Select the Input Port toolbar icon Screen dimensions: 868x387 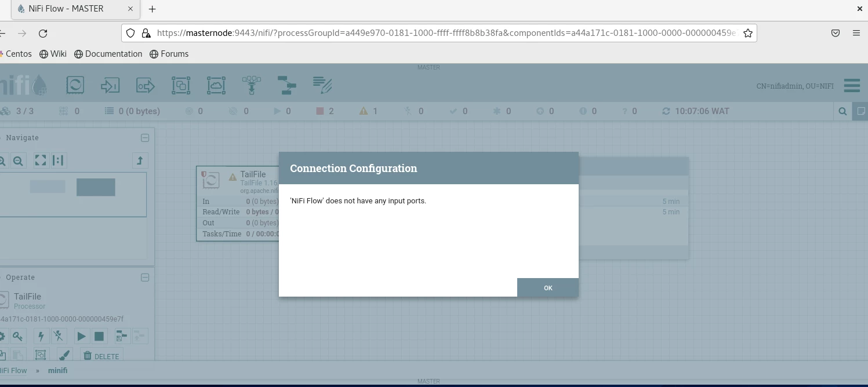tap(110, 85)
